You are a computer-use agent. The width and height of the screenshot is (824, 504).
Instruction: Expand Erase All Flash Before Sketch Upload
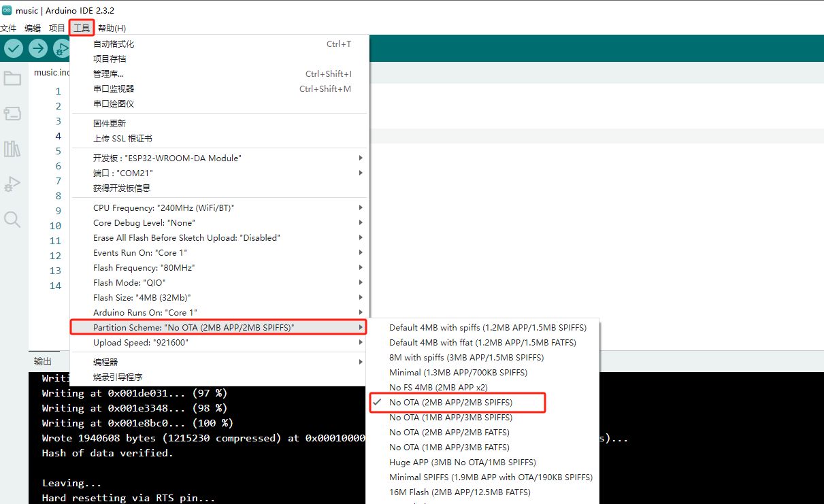pos(219,237)
